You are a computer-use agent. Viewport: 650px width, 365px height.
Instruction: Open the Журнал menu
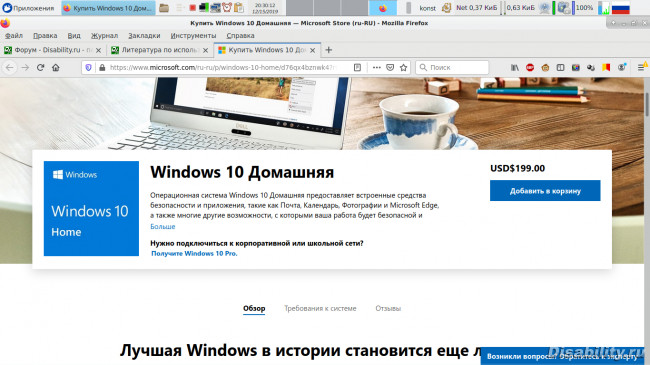104,36
